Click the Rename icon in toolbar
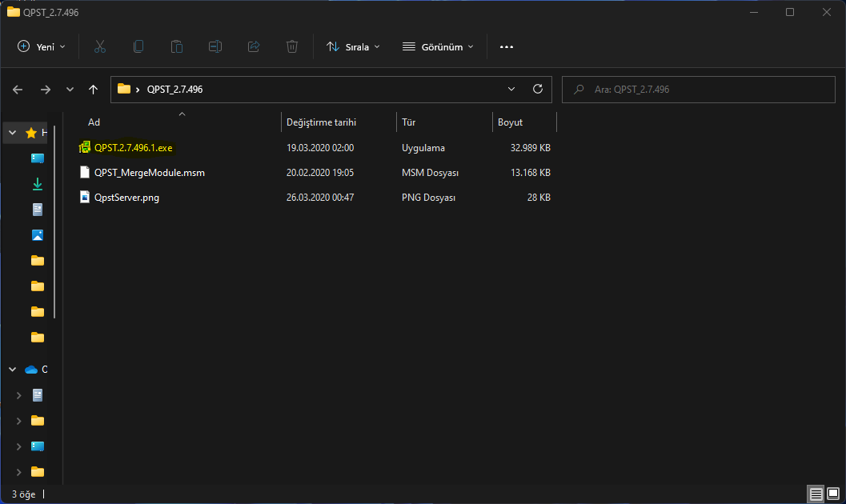846x504 pixels. pos(215,47)
